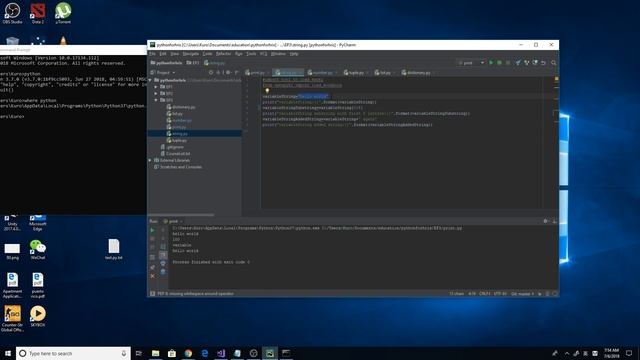Screen dimensions: 640x360
Task: Rerun program using Run panel green arrow
Action: (x=153, y=230)
